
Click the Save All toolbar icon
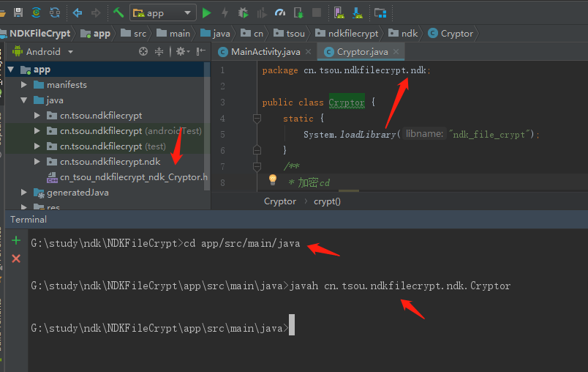(x=18, y=12)
